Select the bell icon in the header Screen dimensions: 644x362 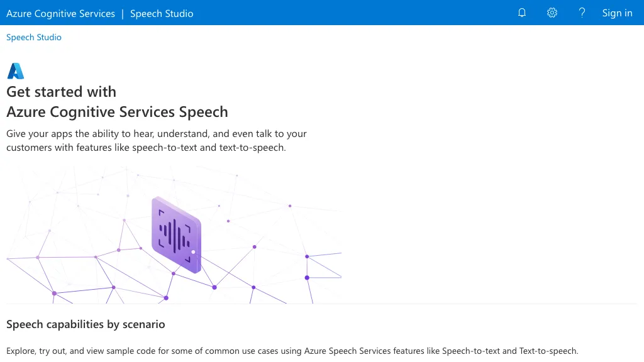pyautogui.click(x=521, y=13)
